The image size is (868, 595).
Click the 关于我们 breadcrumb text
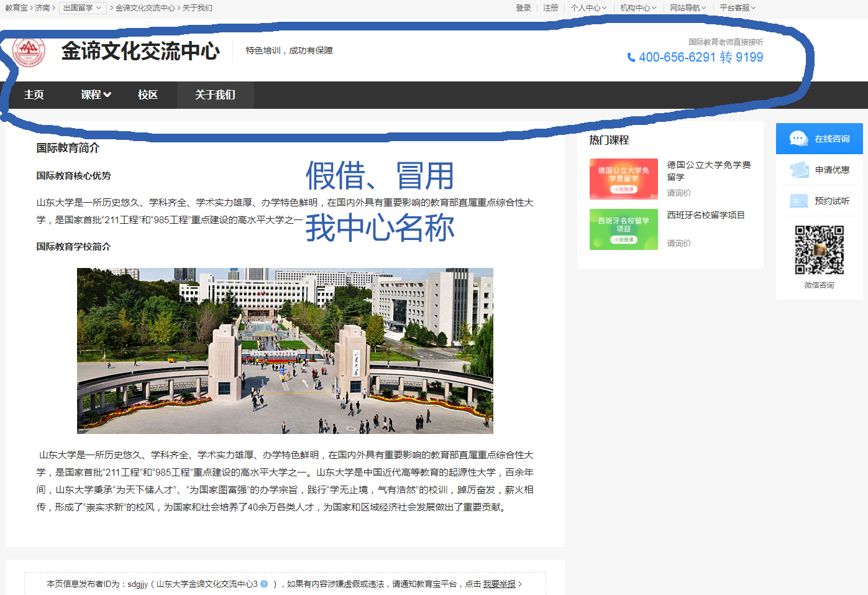(198, 8)
